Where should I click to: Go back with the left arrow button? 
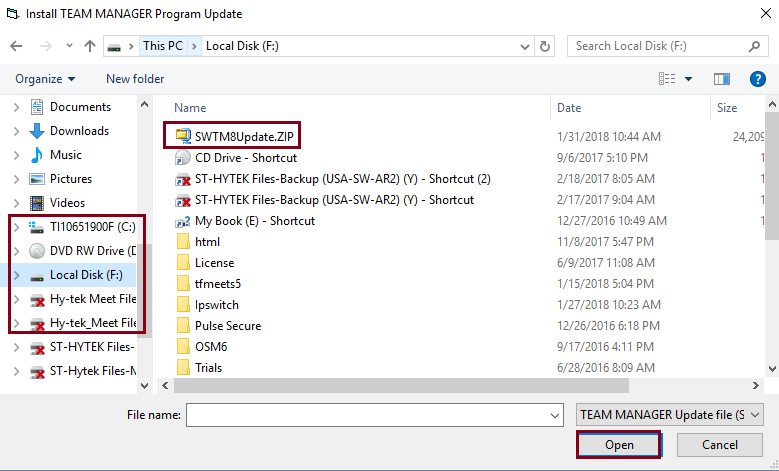pos(16,46)
